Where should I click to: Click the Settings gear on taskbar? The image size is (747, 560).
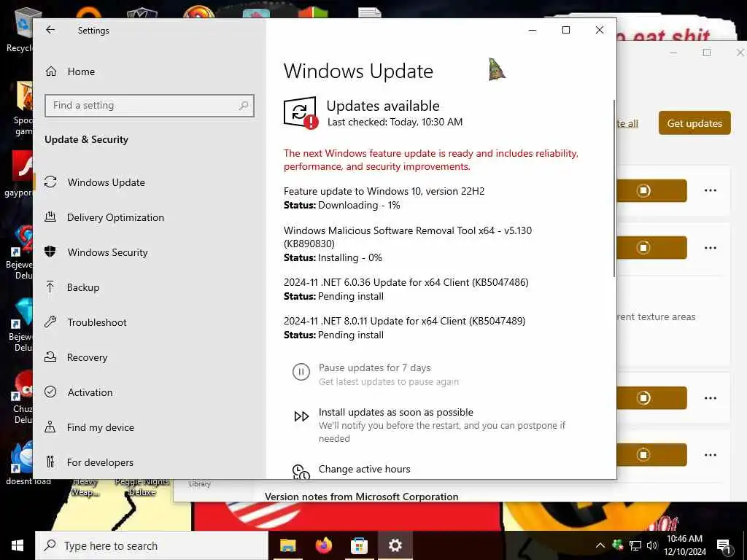pyautogui.click(x=395, y=545)
